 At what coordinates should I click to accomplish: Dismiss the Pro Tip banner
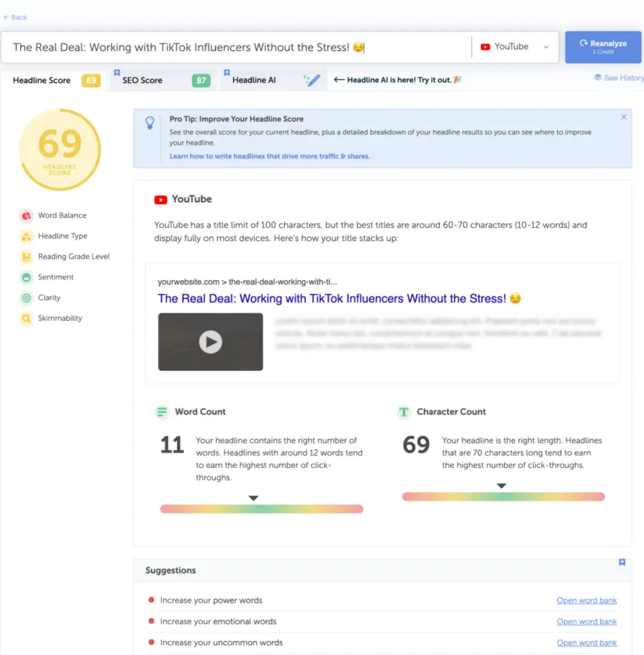(624, 117)
